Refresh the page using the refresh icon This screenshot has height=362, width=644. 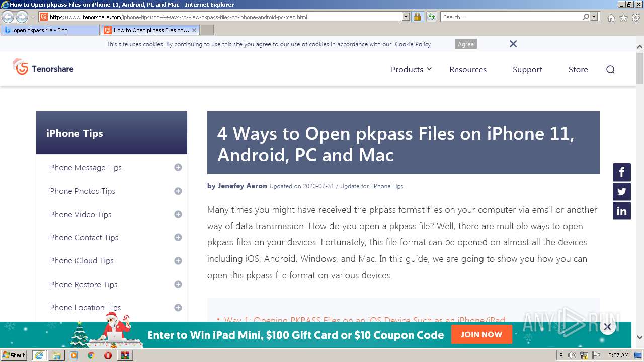(431, 17)
